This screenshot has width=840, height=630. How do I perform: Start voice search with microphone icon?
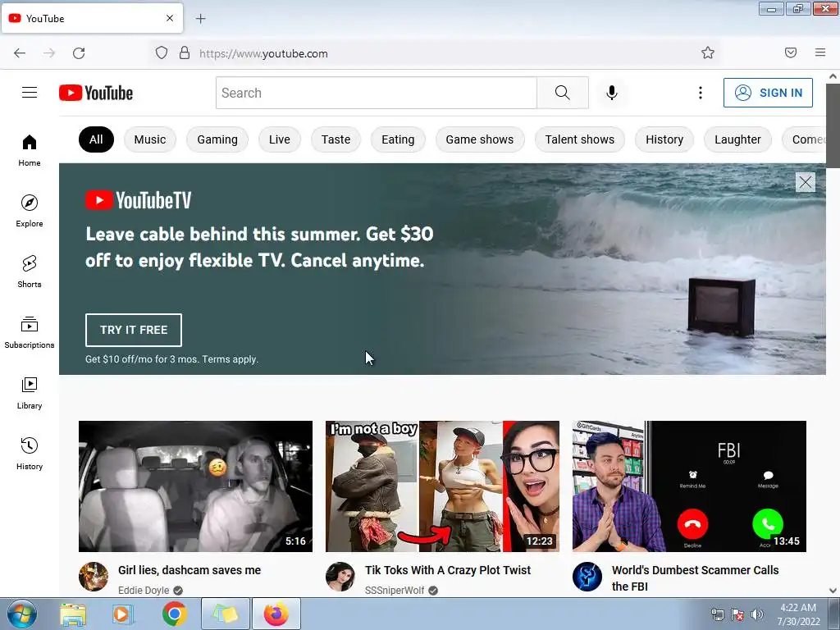coord(612,93)
